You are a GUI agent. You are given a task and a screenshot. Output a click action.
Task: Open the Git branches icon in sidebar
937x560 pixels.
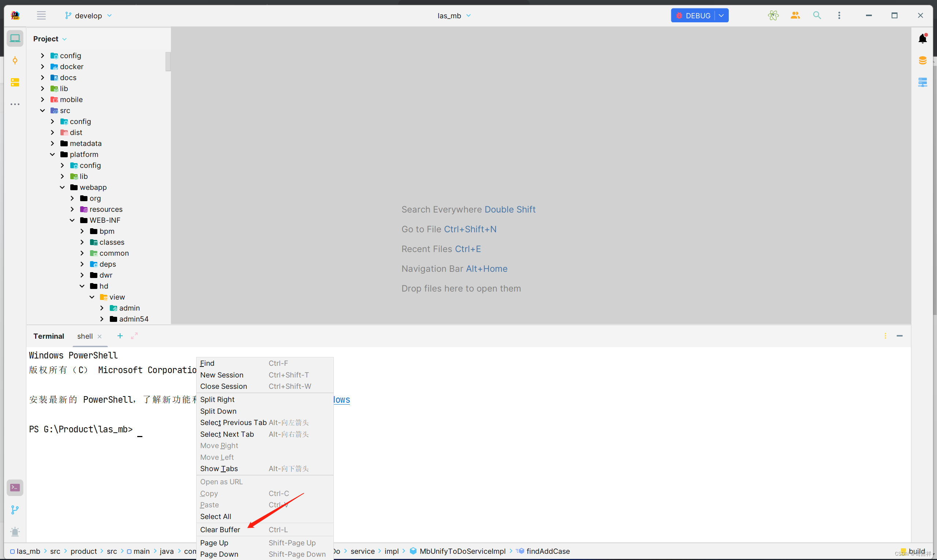[15, 510]
